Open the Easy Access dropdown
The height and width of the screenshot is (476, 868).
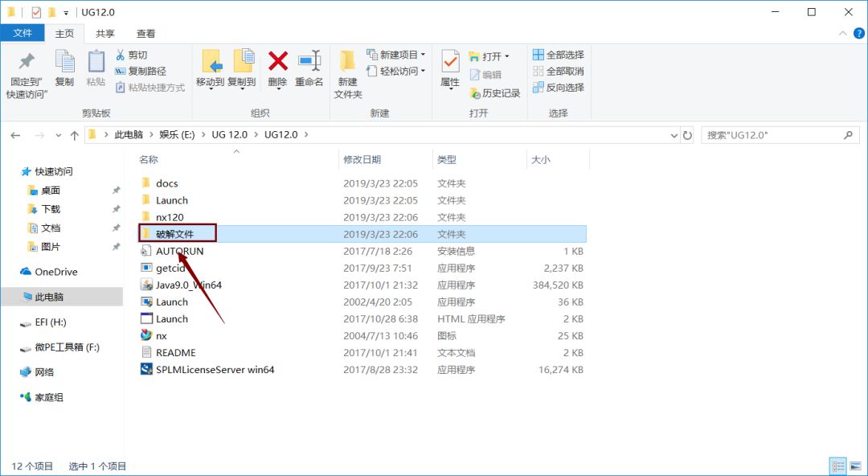coord(395,71)
